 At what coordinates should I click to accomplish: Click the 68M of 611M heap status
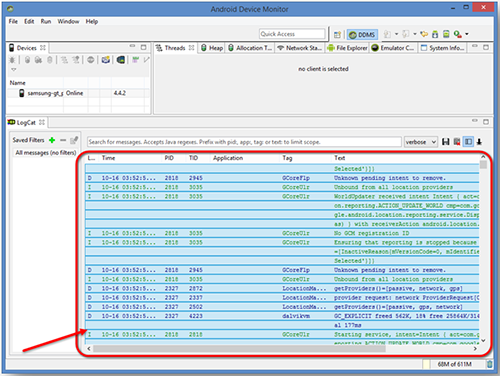tap(454, 364)
